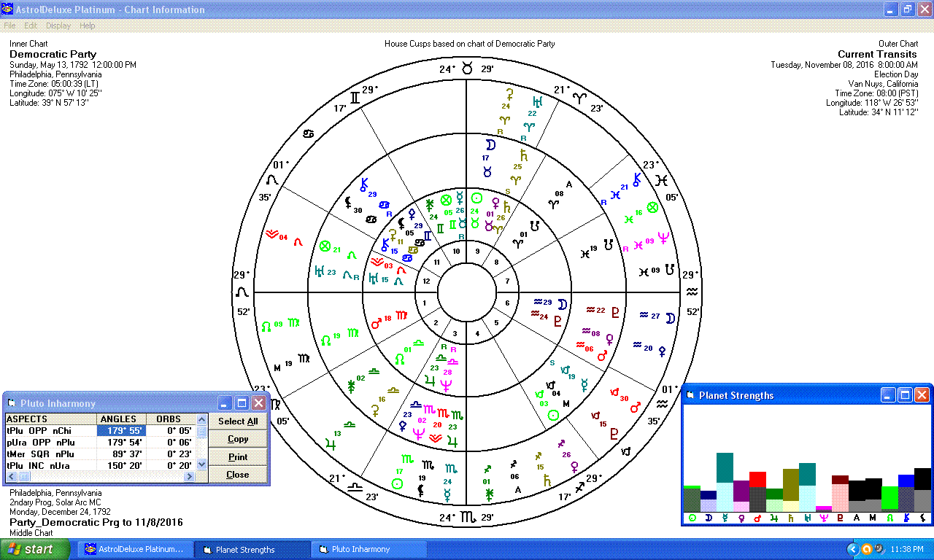The height and width of the screenshot is (560, 934).
Task: Click the Moon symbol in Planet Strengths
Action: (x=708, y=518)
